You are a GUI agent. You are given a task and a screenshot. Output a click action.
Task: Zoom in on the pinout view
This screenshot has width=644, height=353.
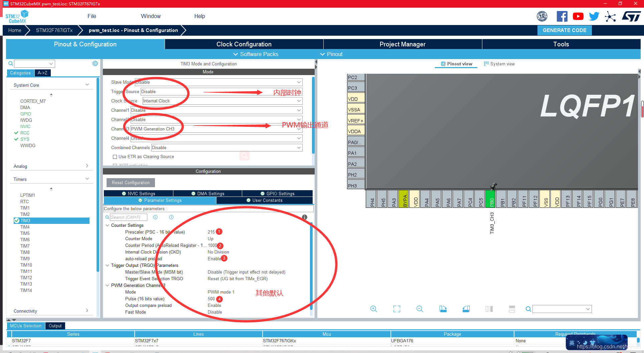[373, 309]
